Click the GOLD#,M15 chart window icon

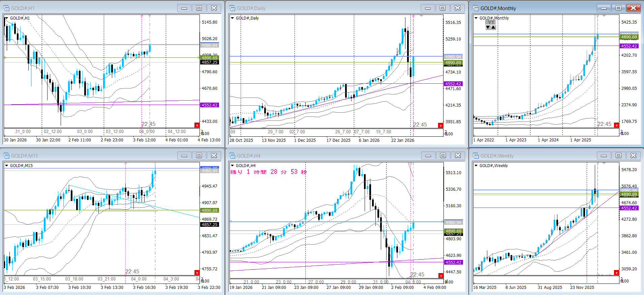[x=6, y=156]
